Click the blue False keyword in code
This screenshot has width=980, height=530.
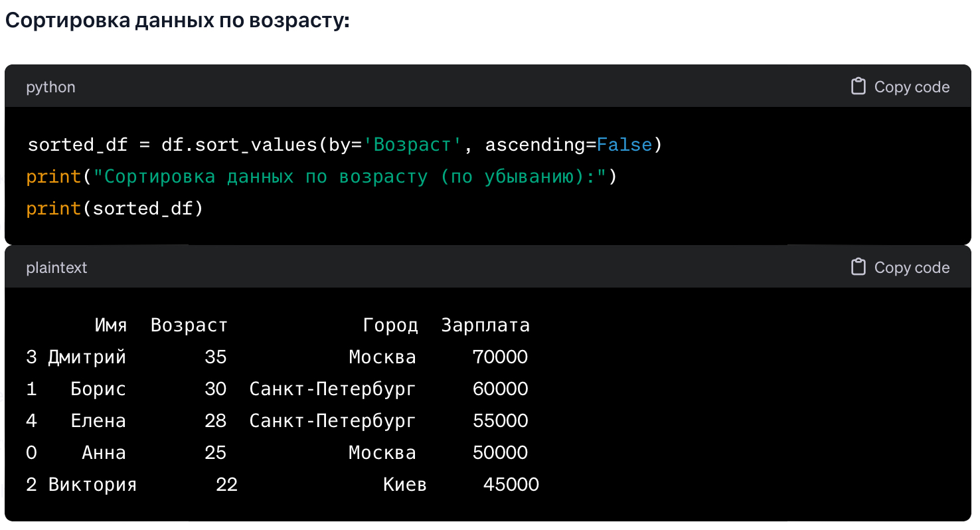(624, 145)
